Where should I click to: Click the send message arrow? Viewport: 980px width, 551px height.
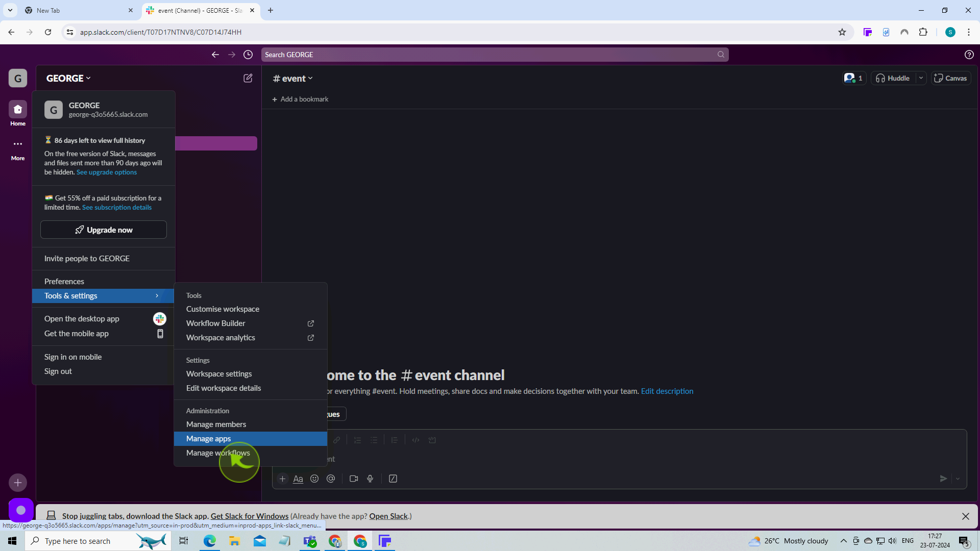pyautogui.click(x=943, y=479)
